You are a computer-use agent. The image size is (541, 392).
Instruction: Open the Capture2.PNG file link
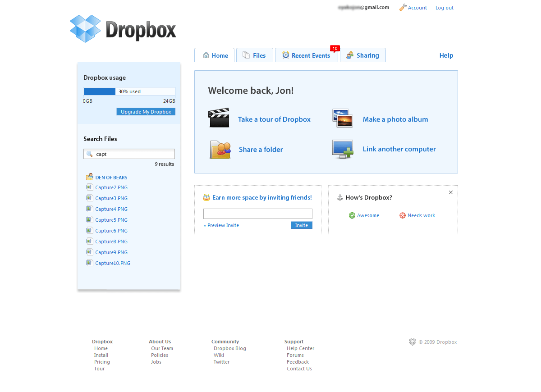tap(111, 187)
